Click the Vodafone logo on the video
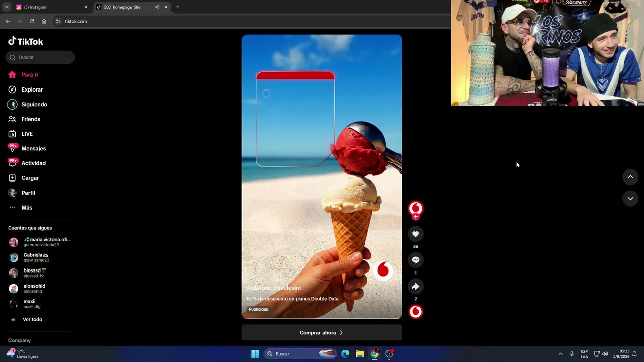The width and height of the screenshot is (644, 362). click(x=383, y=270)
